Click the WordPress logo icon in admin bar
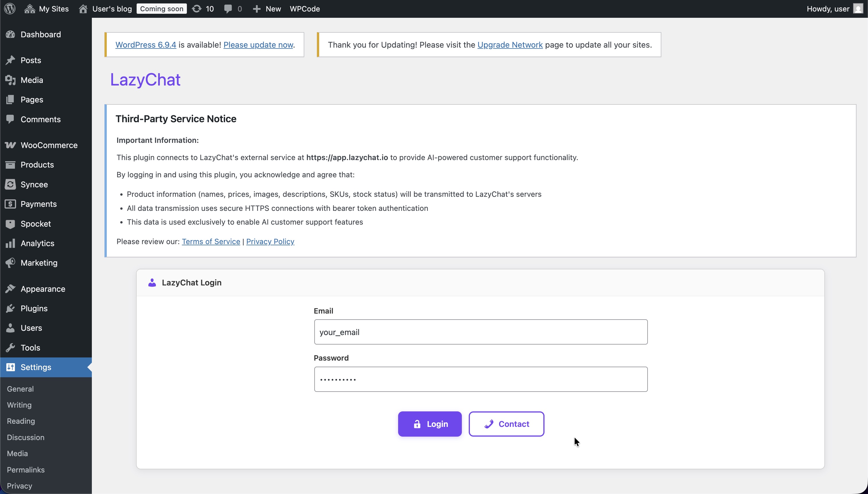This screenshot has width=868, height=494. pyautogui.click(x=10, y=9)
